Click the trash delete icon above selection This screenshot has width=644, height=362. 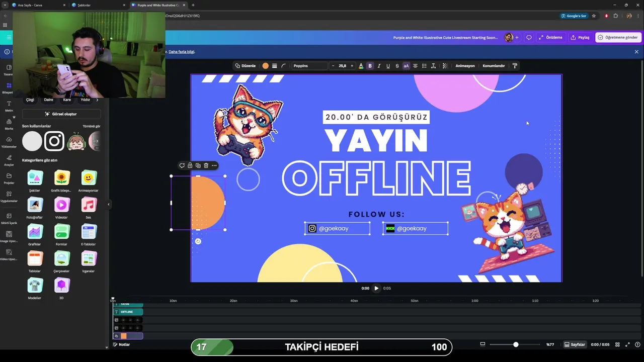pyautogui.click(x=206, y=165)
